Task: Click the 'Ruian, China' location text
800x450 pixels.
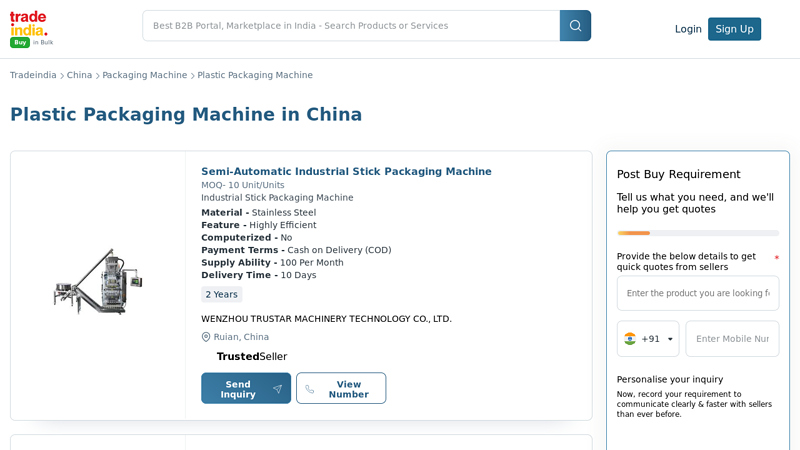Action: coord(241,337)
